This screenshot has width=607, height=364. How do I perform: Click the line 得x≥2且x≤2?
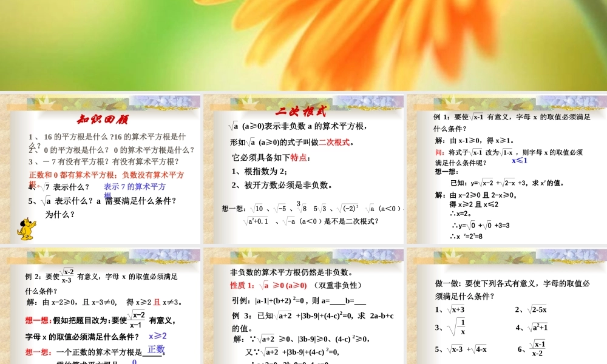[474, 204]
